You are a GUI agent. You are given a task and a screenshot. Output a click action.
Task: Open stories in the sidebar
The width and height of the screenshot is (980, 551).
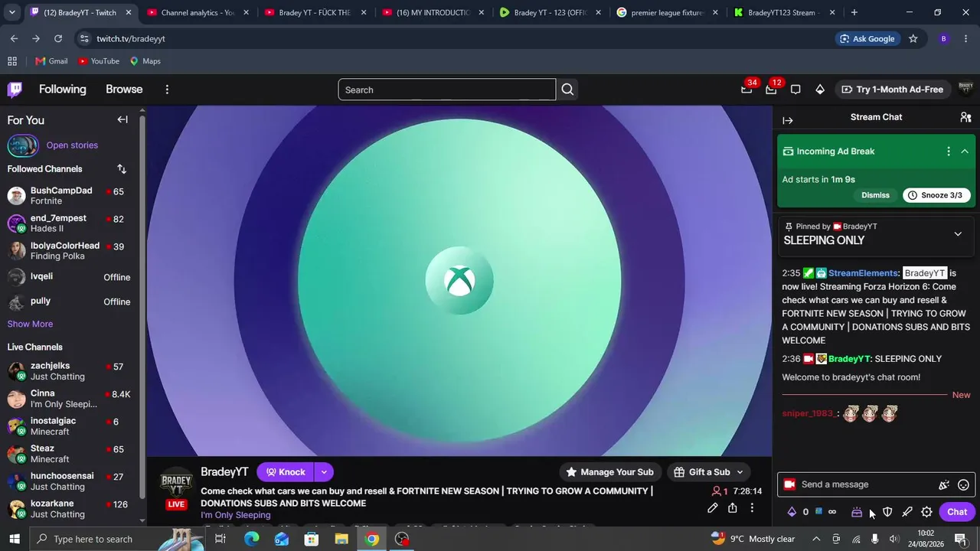[x=72, y=145]
